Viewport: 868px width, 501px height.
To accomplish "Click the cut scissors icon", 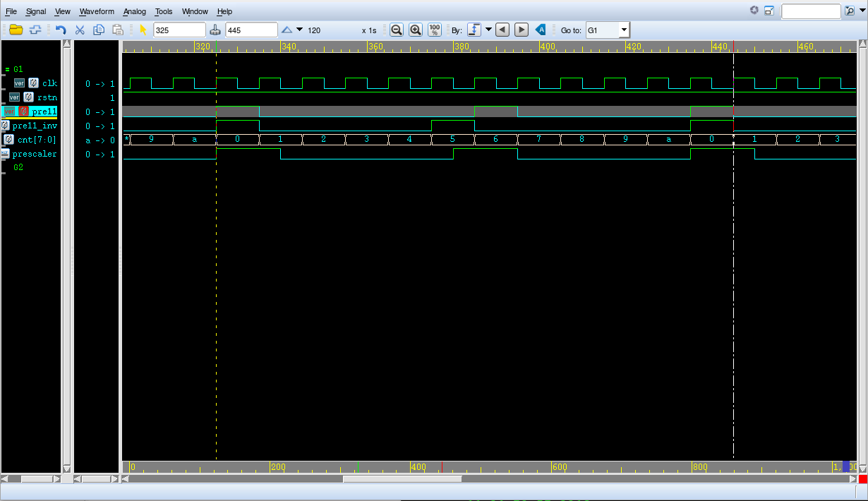I will (x=80, y=30).
